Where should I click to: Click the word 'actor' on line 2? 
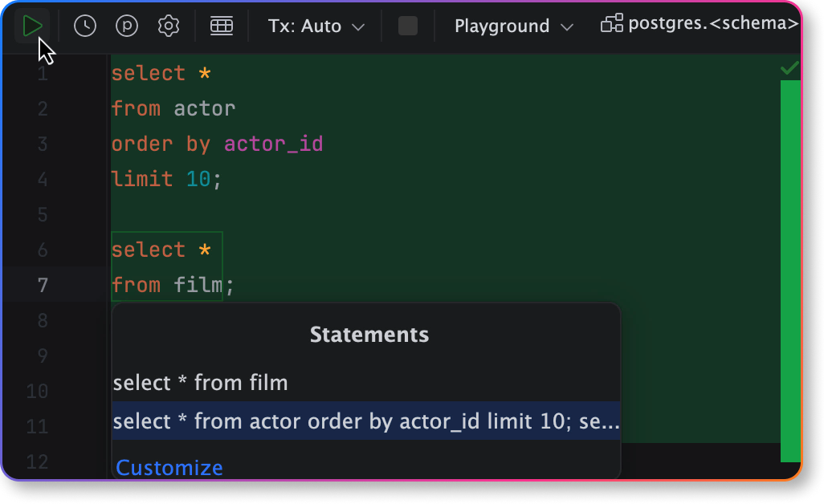205,108
